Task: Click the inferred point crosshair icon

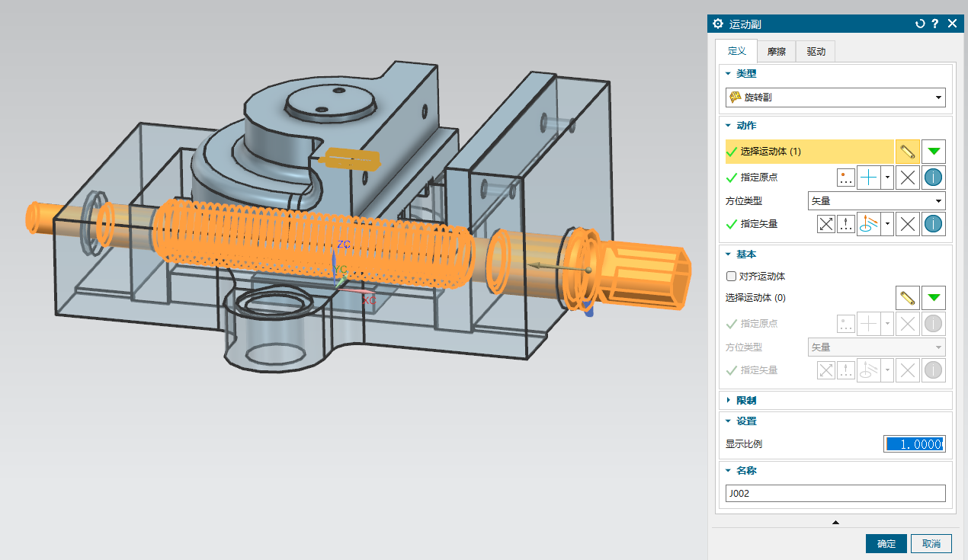Action: click(x=868, y=178)
